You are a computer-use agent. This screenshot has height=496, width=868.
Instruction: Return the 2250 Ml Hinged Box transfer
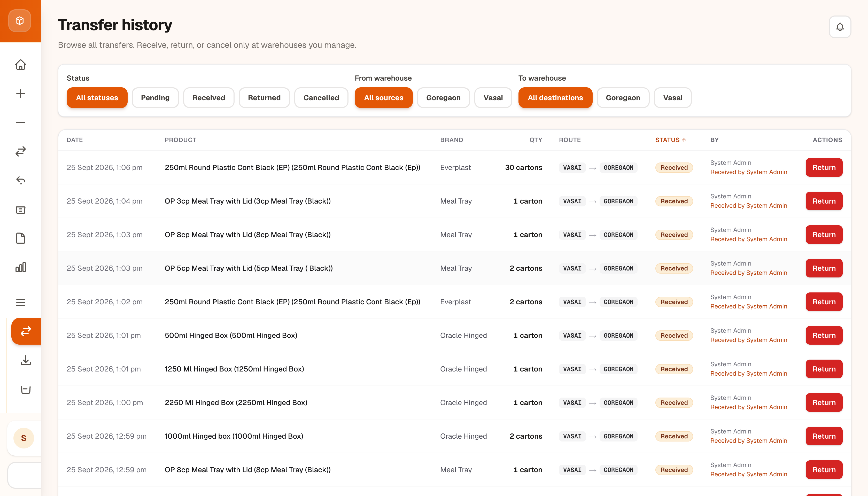(x=824, y=403)
